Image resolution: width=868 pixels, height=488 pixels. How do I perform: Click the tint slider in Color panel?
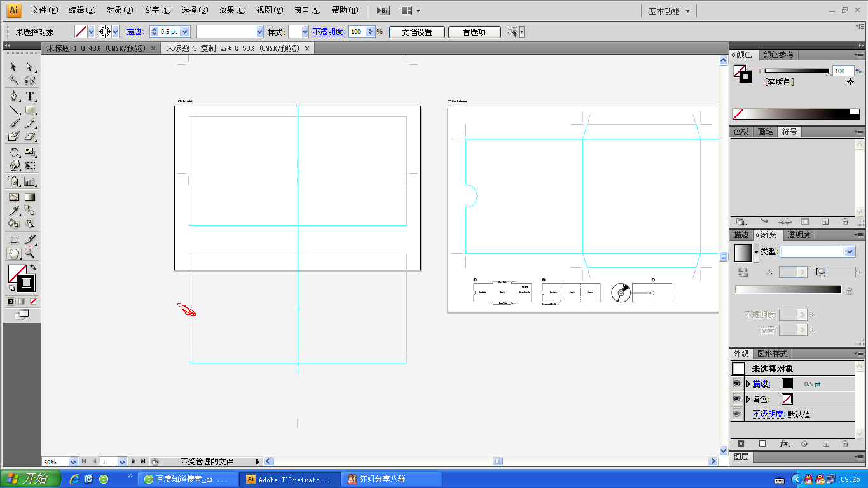(x=797, y=71)
